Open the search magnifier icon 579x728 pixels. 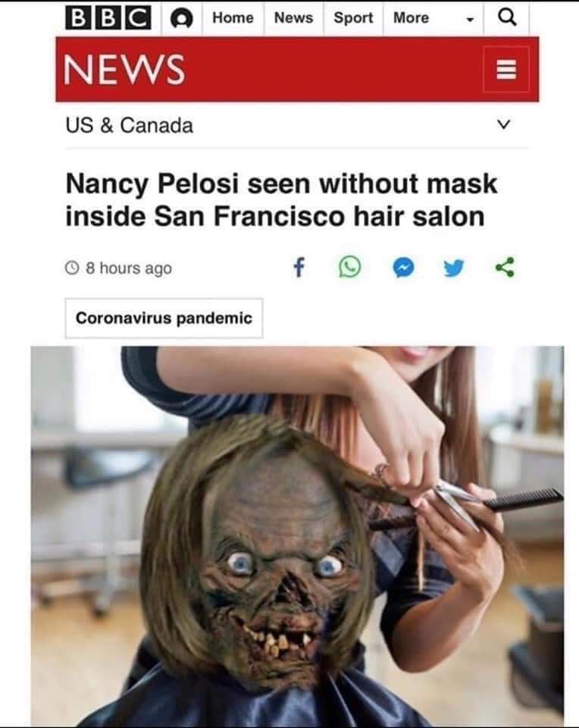pos(506,17)
